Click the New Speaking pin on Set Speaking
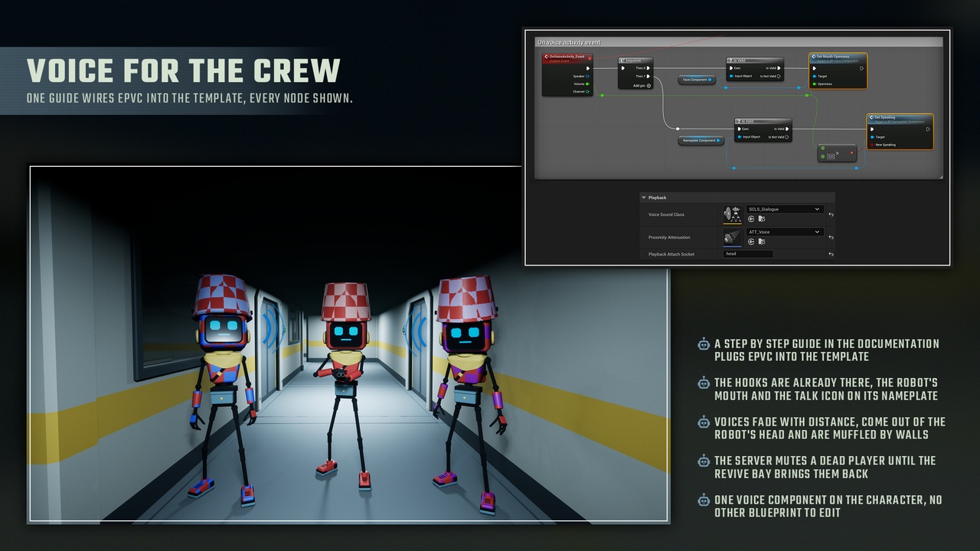The width and height of the screenshot is (980, 551). click(x=872, y=145)
